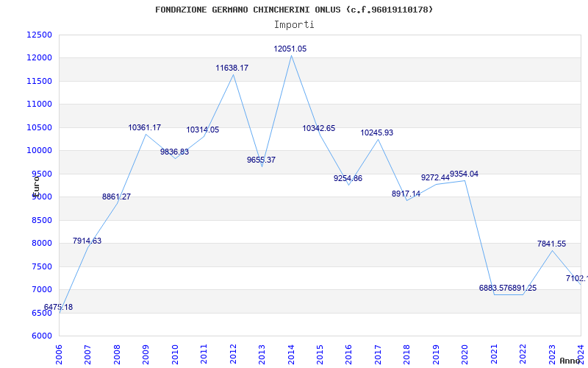Click the 10000 y-axis tick label

coord(40,151)
